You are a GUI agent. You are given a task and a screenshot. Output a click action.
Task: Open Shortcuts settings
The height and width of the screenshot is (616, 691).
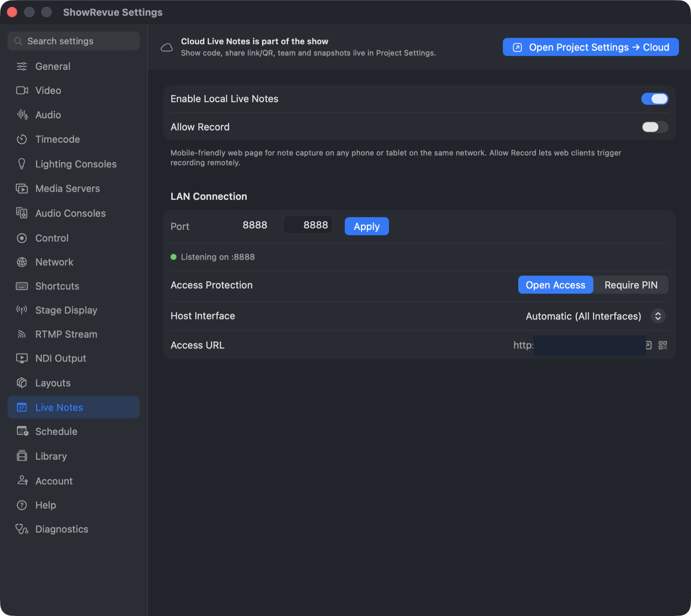(x=73, y=286)
